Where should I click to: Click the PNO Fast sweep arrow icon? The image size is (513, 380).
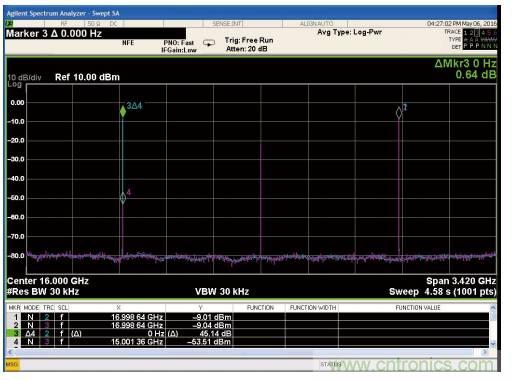(x=209, y=43)
